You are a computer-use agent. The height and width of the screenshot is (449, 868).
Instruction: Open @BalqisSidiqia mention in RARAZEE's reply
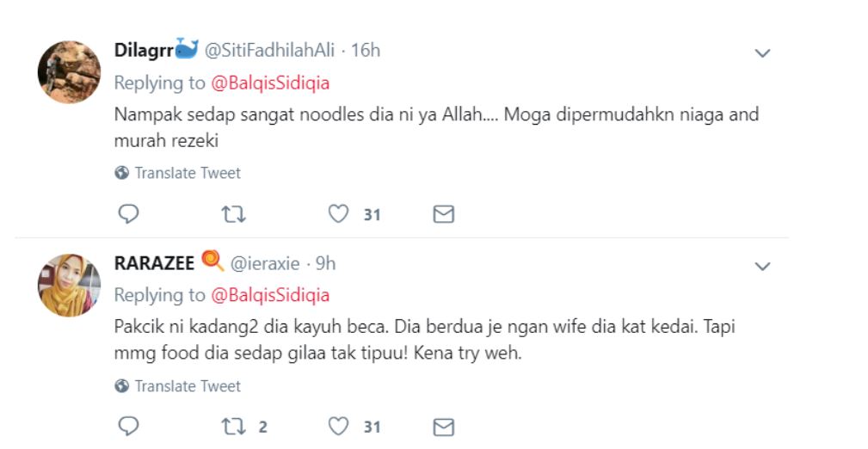coord(270,295)
